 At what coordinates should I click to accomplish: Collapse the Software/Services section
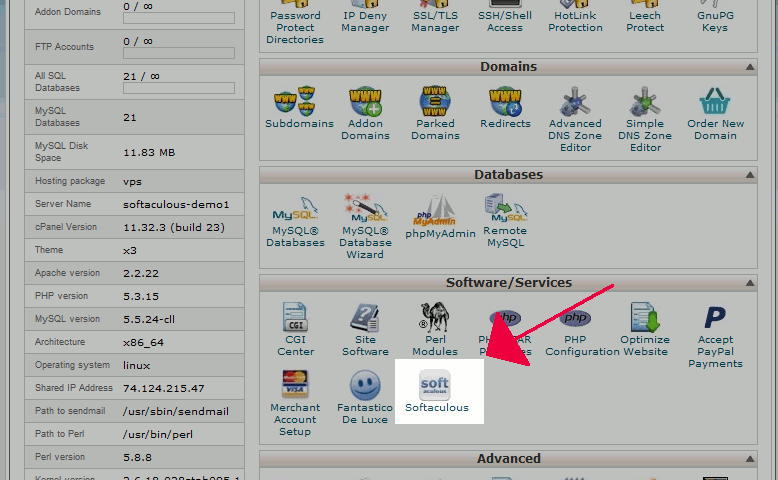750,283
